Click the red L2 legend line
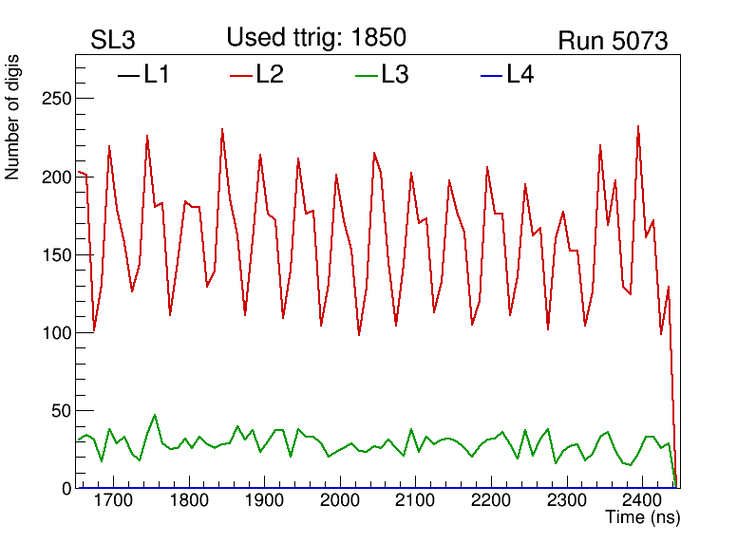Screen dimensions: 756x543 click(242, 75)
